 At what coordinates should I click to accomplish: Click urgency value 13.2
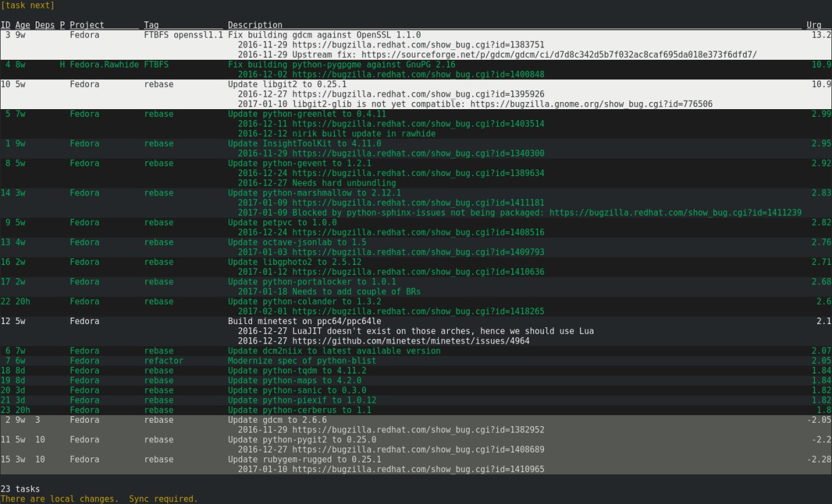(x=822, y=34)
